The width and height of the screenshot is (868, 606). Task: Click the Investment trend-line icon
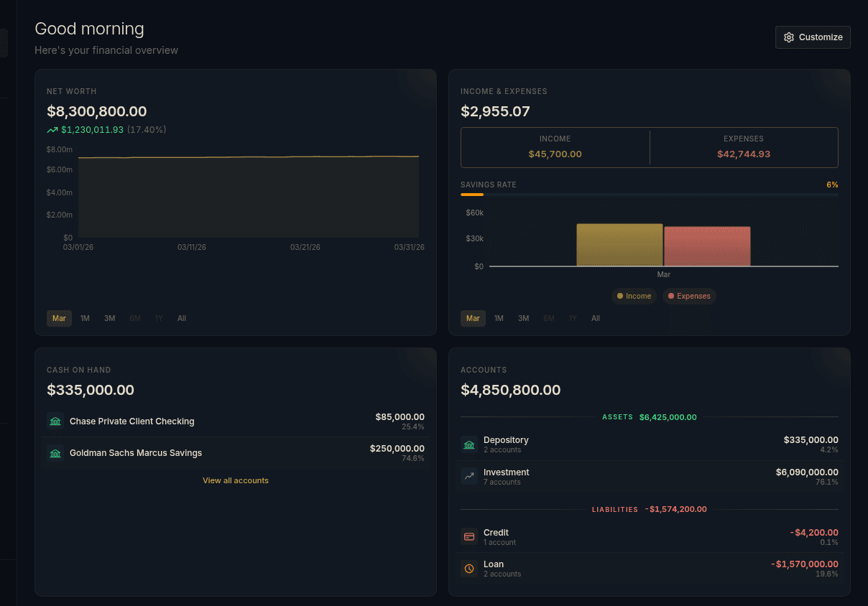pyautogui.click(x=469, y=477)
